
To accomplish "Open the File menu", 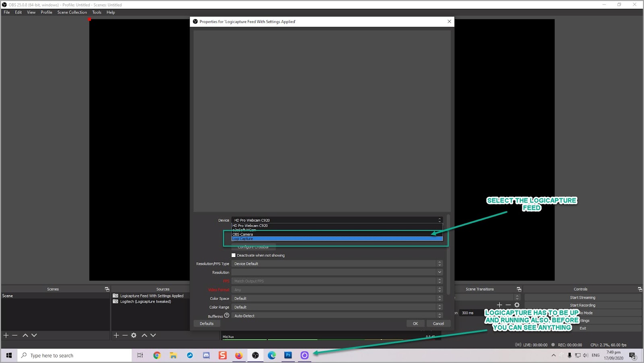I will click(7, 12).
